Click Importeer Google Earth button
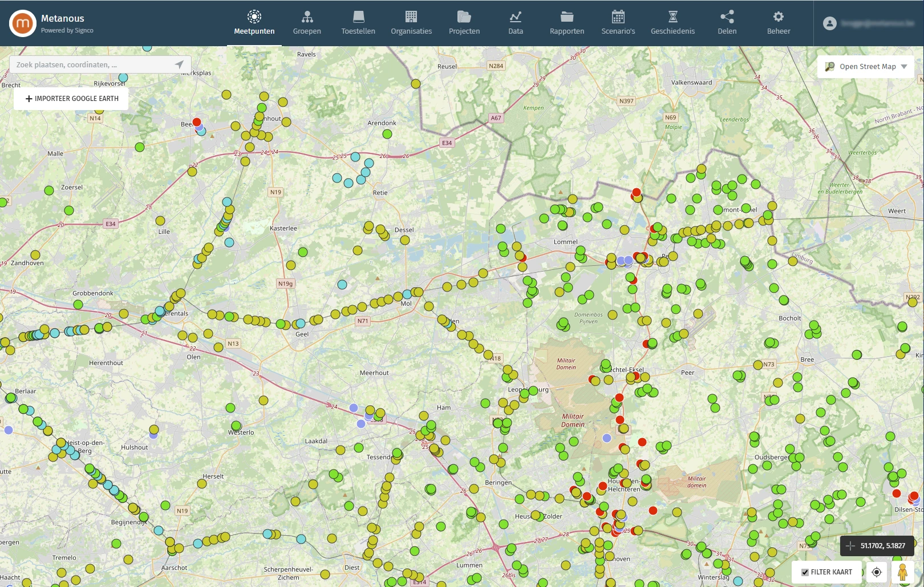The image size is (924, 587). click(x=72, y=99)
